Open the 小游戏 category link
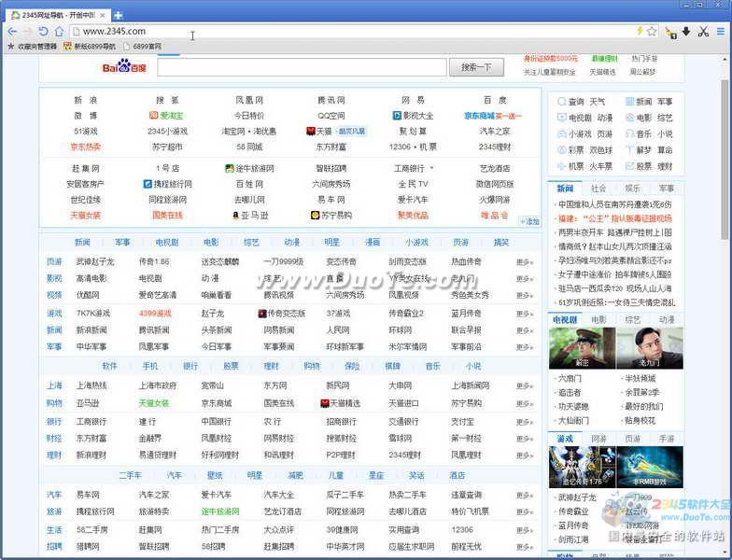The image size is (732, 560). (x=416, y=243)
